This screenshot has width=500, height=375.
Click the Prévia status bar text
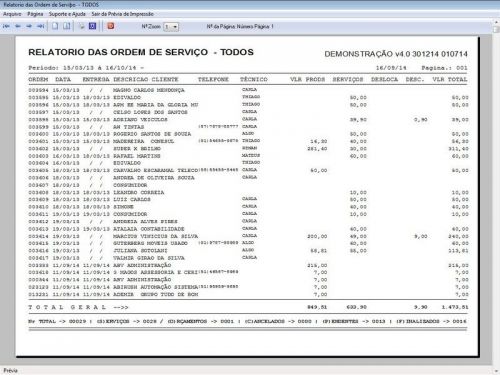click(x=10, y=371)
